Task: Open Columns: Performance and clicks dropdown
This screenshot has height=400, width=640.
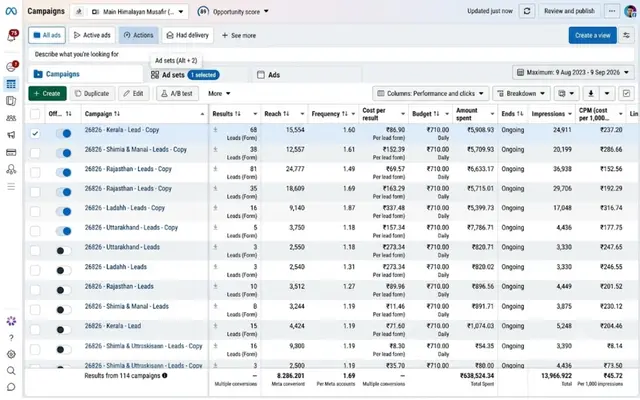Action: coord(430,93)
